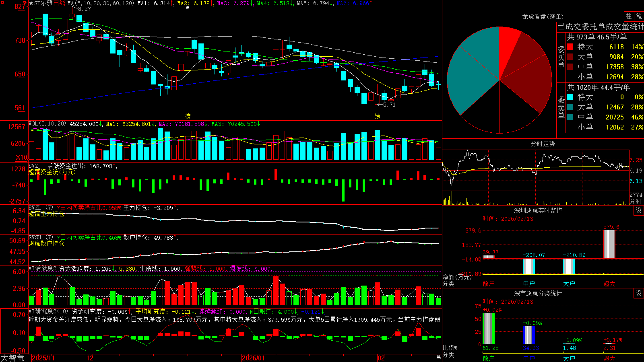Select the 02 month marker on timeline

tap(381, 358)
